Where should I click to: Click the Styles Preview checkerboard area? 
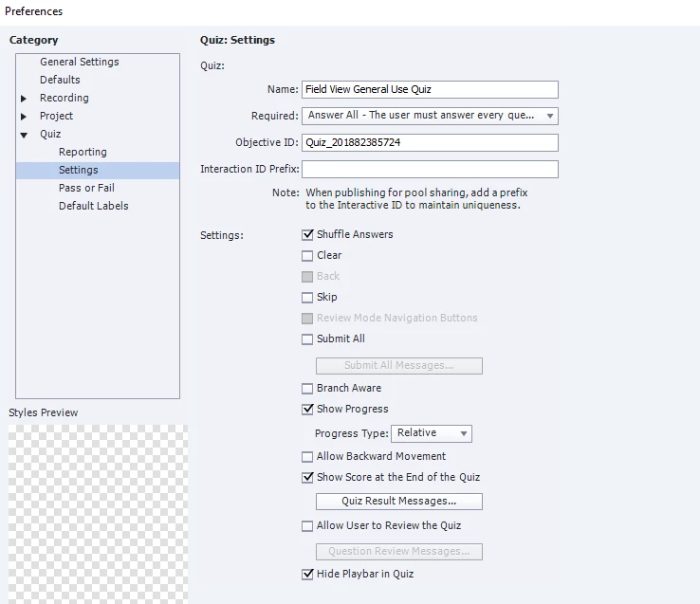tap(99, 514)
